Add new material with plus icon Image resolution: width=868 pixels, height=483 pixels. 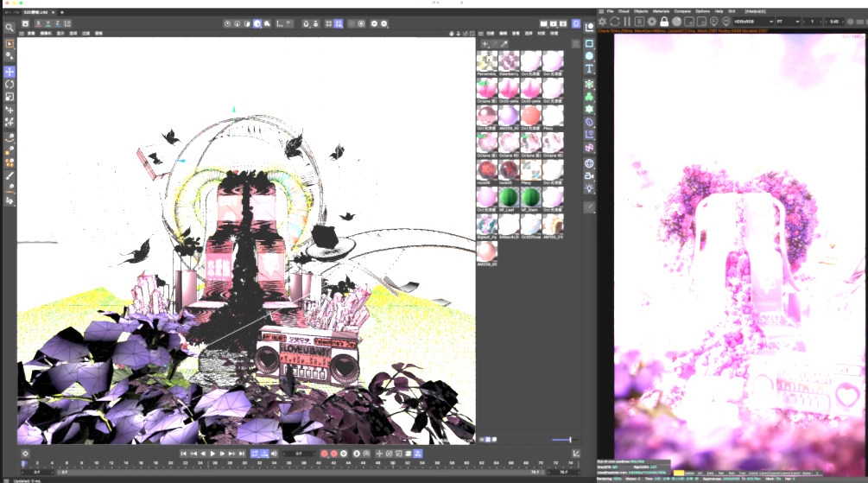[x=485, y=44]
